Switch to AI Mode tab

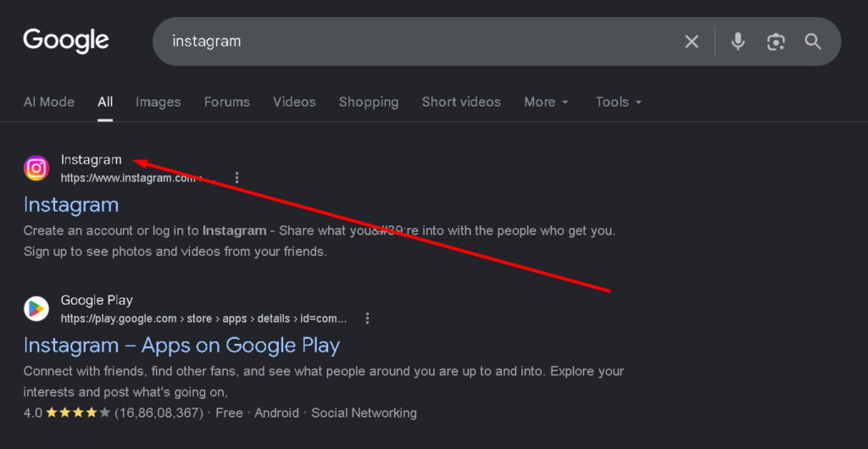click(48, 102)
